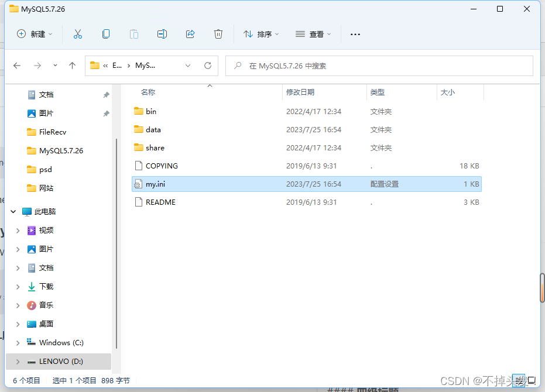The width and height of the screenshot is (545, 392).
Task: Select Music (音乐) in the tree
Action: (46, 305)
